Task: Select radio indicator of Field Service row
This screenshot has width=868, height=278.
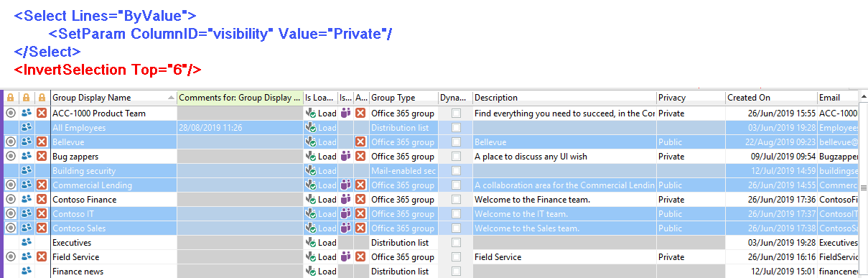Action: click(11, 256)
